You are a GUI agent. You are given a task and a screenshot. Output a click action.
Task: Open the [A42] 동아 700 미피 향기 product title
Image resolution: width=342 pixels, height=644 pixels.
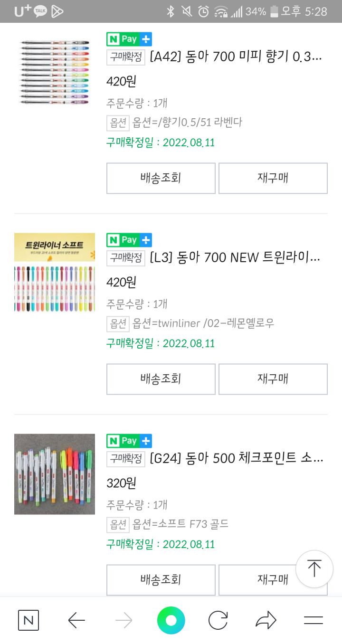[x=236, y=57]
